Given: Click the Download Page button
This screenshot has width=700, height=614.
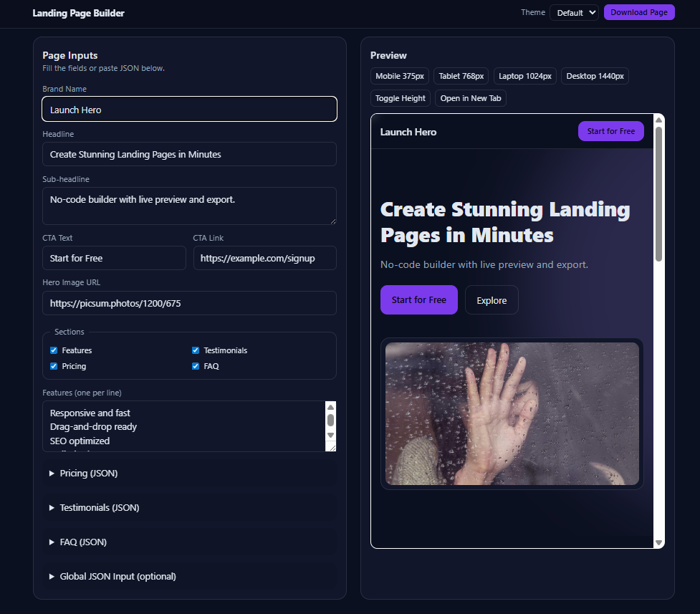Looking at the screenshot, I should pyautogui.click(x=638, y=13).
